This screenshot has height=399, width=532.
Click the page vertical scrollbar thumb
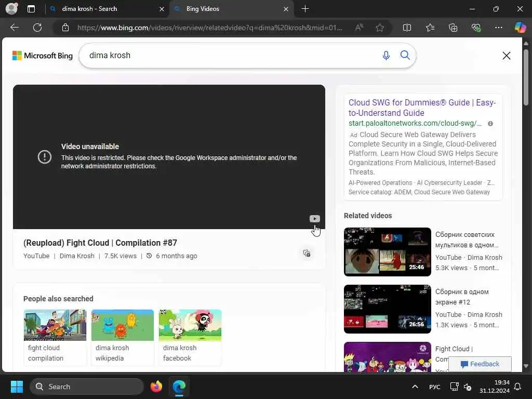(526, 78)
